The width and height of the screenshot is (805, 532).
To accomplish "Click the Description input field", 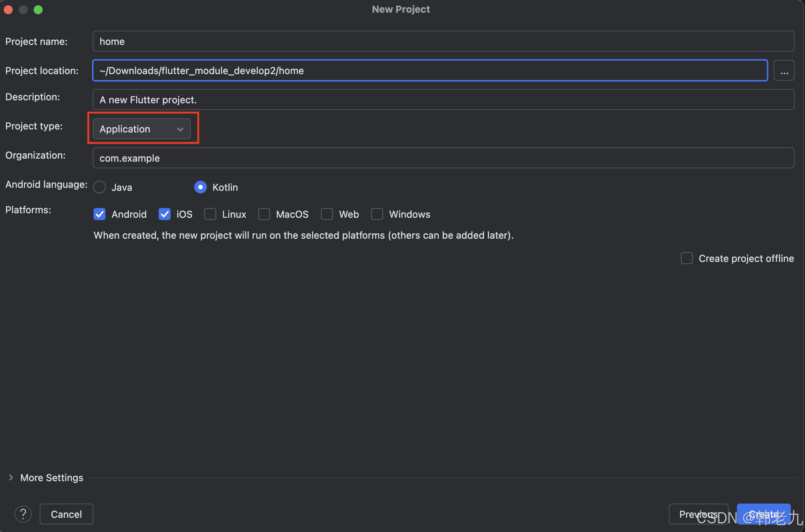I will coord(443,100).
